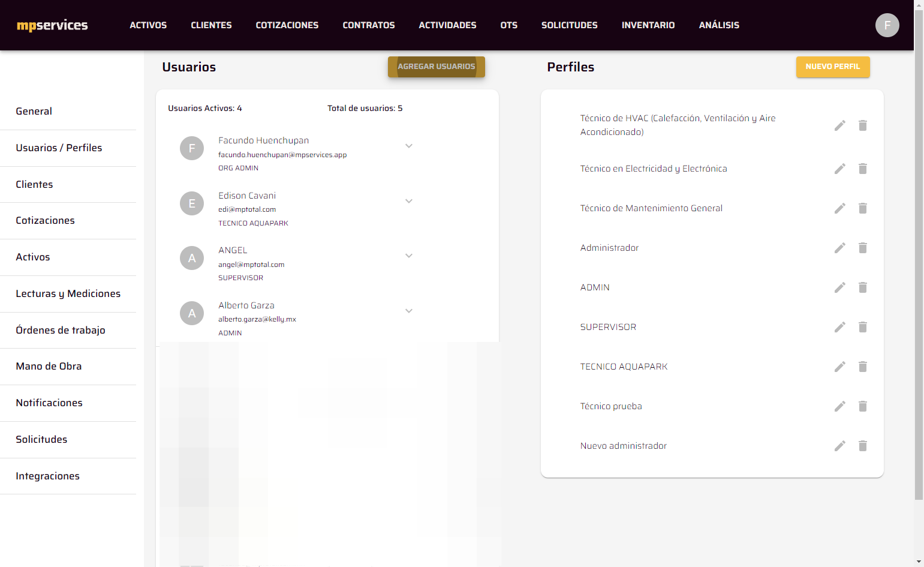Click Facundo Huenchupan's avatar circle
924x567 pixels.
[x=192, y=148]
